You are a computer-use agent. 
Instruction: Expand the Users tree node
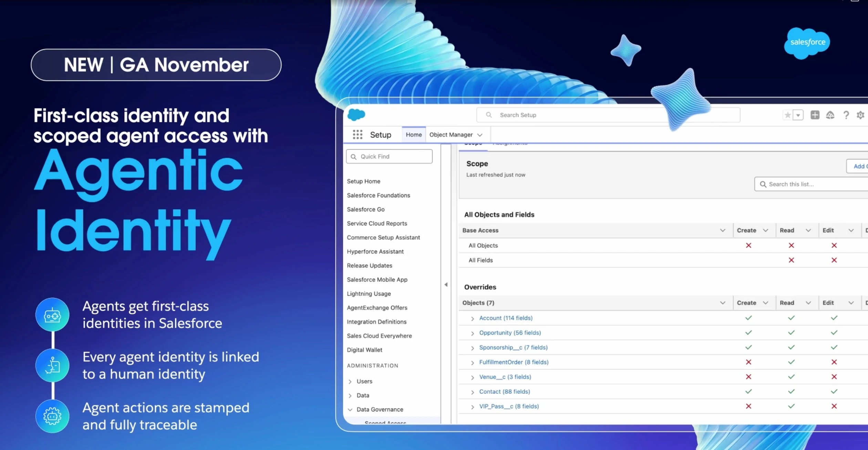pyautogui.click(x=350, y=382)
